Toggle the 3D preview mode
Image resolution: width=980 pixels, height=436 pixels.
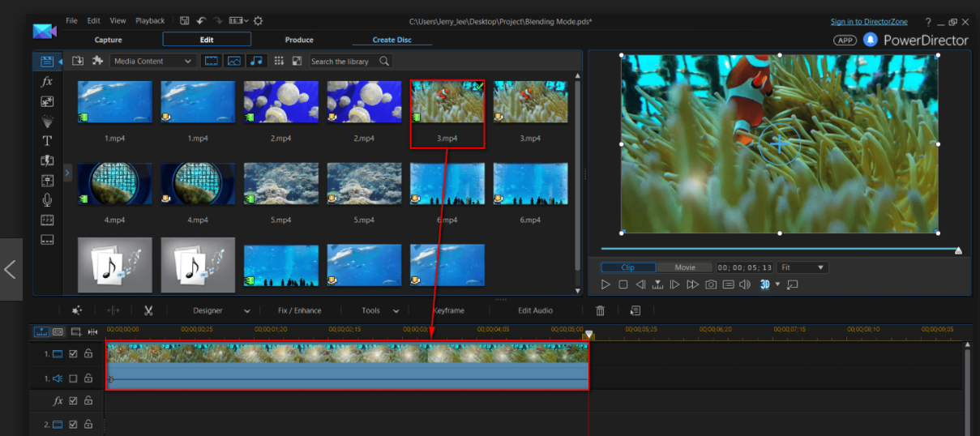coord(764,284)
